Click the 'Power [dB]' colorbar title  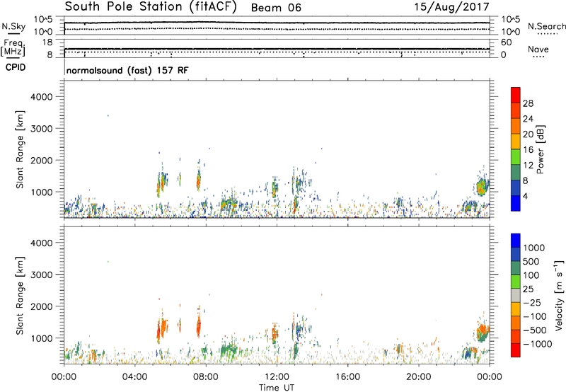click(x=541, y=149)
